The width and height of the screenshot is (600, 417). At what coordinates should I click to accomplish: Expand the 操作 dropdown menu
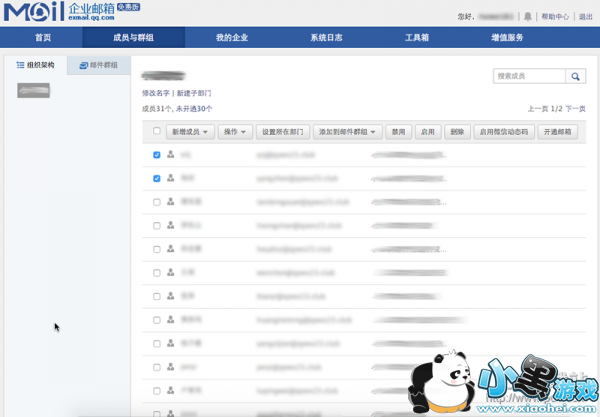[235, 131]
